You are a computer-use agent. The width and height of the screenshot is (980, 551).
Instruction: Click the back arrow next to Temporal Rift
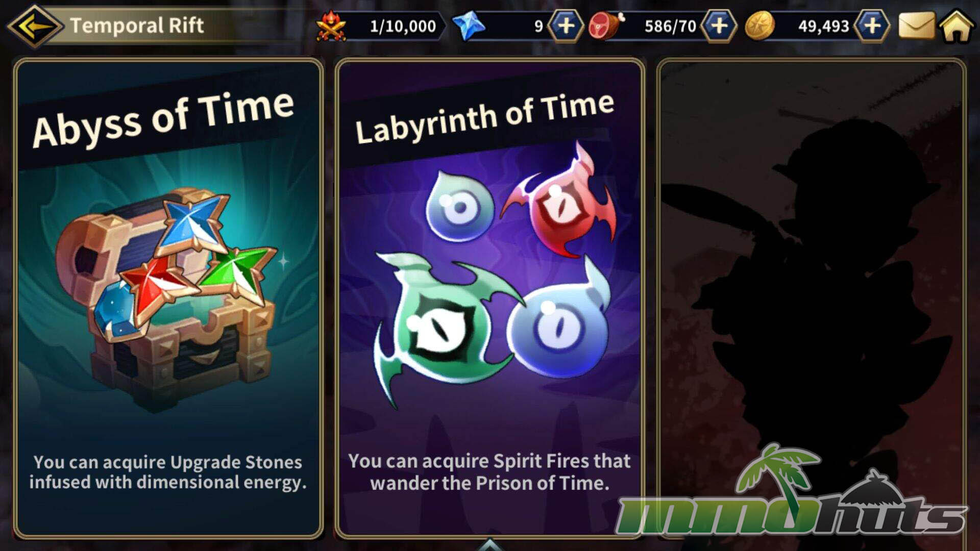[x=34, y=26]
